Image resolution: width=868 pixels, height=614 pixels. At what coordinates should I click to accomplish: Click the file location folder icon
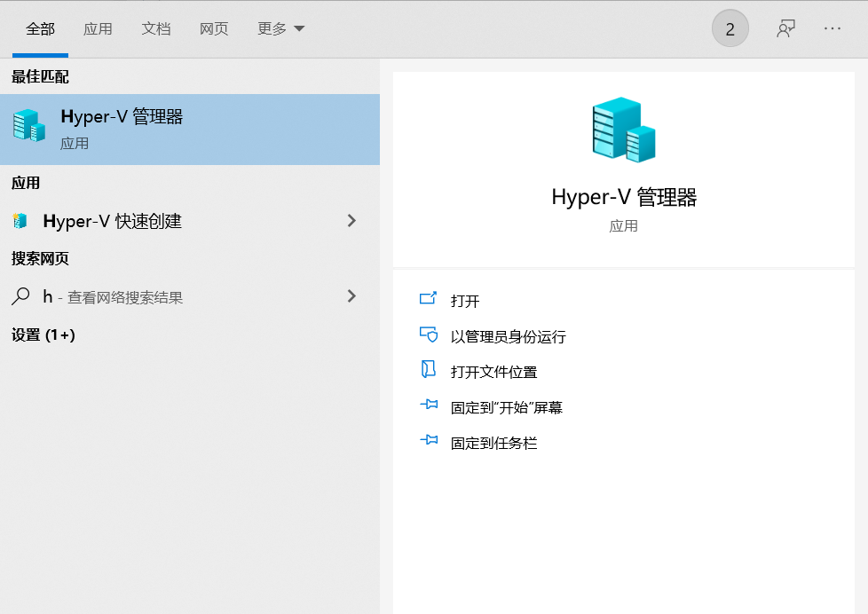[x=429, y=369]
